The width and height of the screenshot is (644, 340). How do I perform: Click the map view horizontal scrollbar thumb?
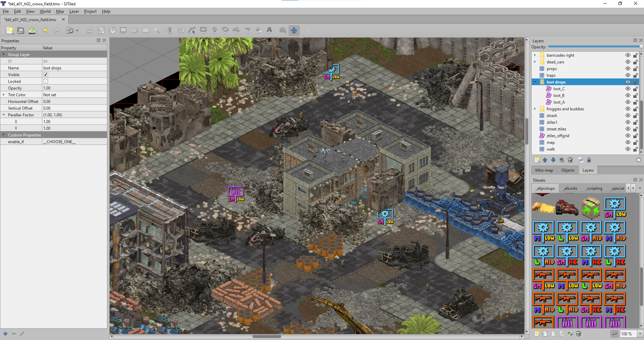pyautogui.click(x=267, y=336)
